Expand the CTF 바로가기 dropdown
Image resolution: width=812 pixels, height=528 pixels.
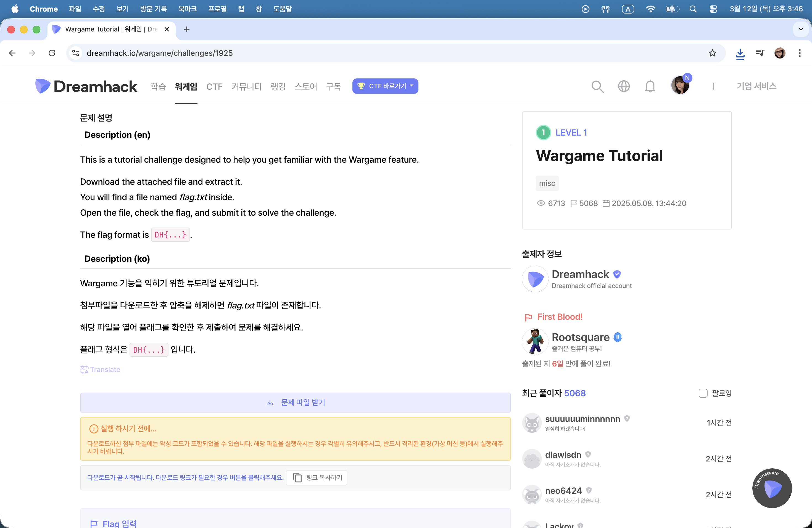385,86
